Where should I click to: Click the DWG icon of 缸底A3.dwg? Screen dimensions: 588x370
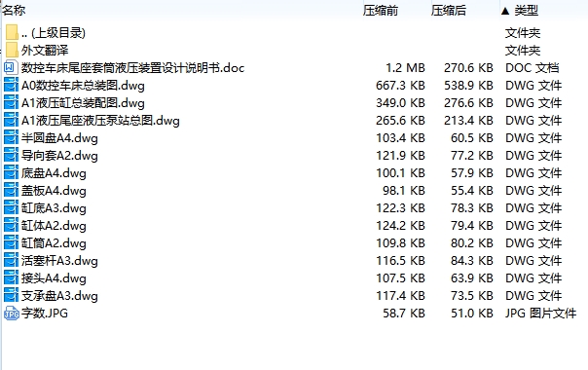pos(11,208)
